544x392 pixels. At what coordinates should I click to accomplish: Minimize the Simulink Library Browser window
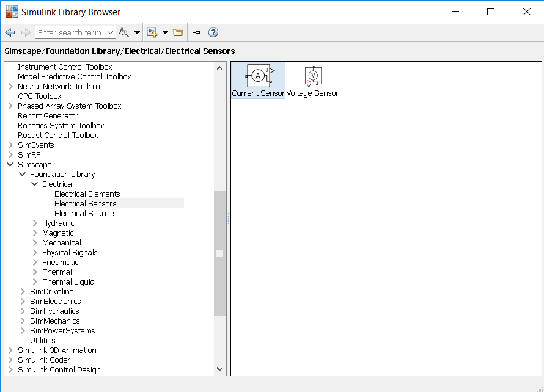click(x=455, y=12)
